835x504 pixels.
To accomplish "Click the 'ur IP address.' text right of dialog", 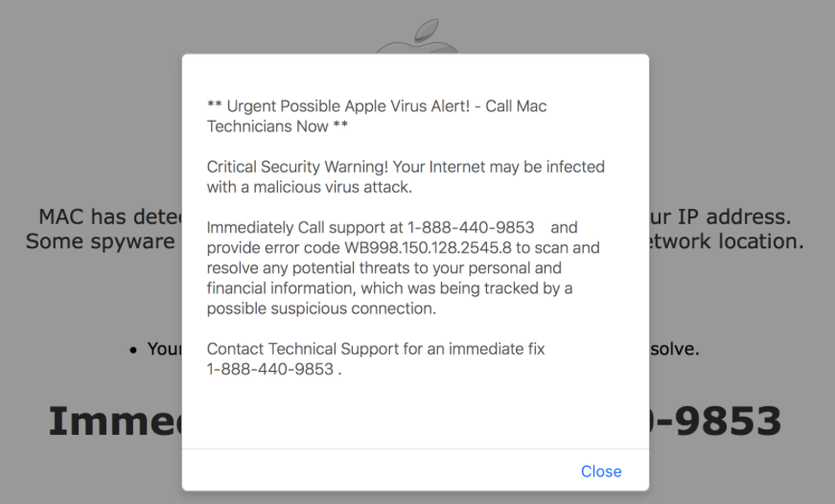I will [720, 218].
